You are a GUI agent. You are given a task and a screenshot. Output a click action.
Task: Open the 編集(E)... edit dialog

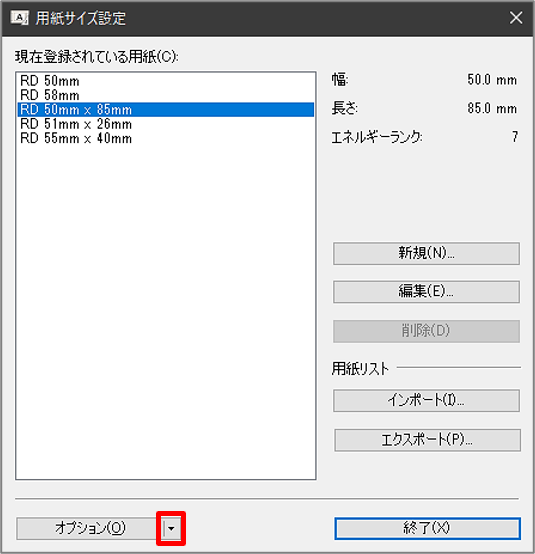click(x=426, y=292)
